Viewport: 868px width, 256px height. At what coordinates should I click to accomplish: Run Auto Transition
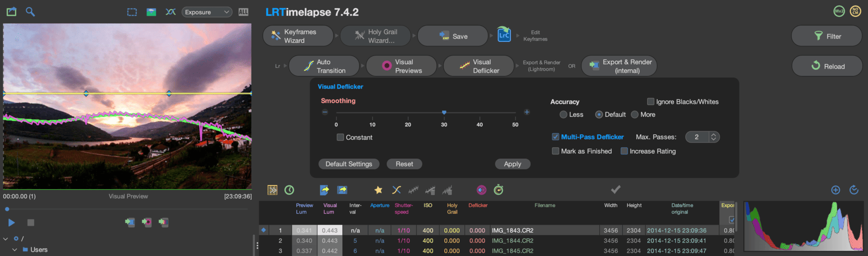pyautogui.click(x=324, y=66)
